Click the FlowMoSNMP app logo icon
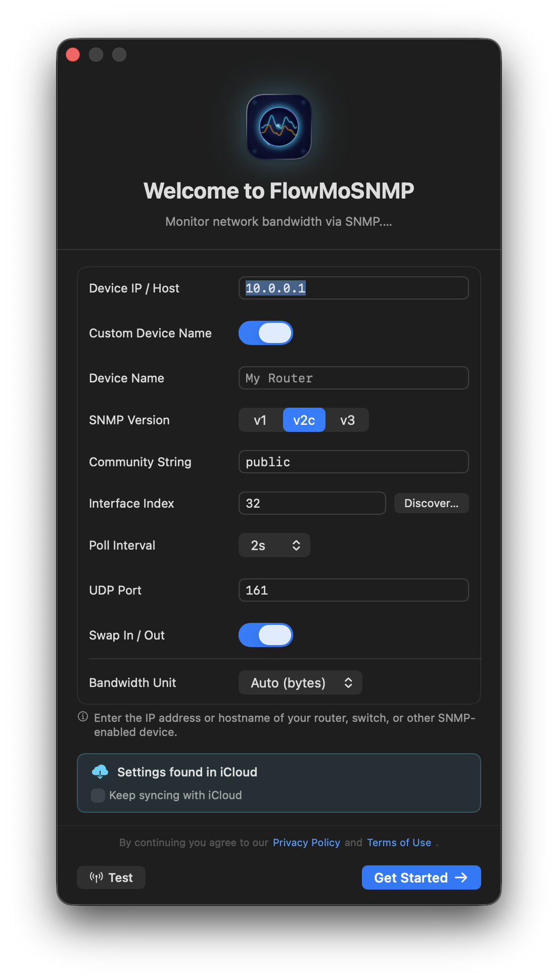Image resolution: width=558 pixels, height=980 pixels. [x=279, y=127]
